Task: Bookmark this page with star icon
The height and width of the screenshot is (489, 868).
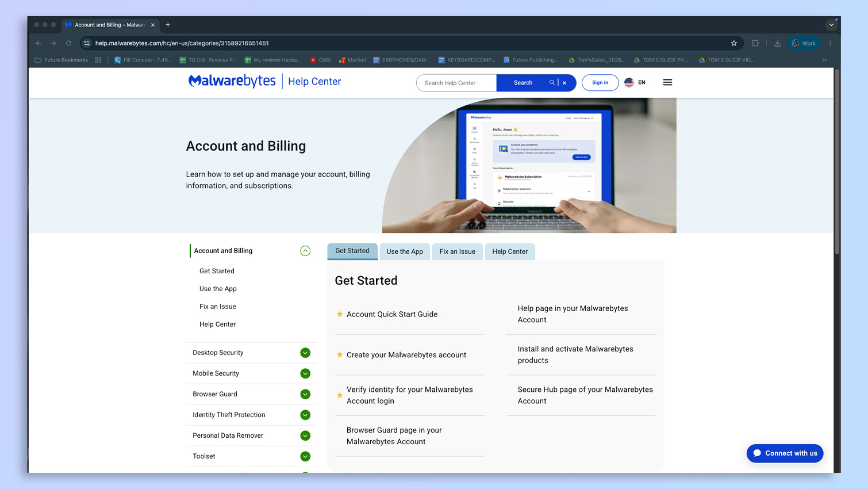Action: click(733, 43)
